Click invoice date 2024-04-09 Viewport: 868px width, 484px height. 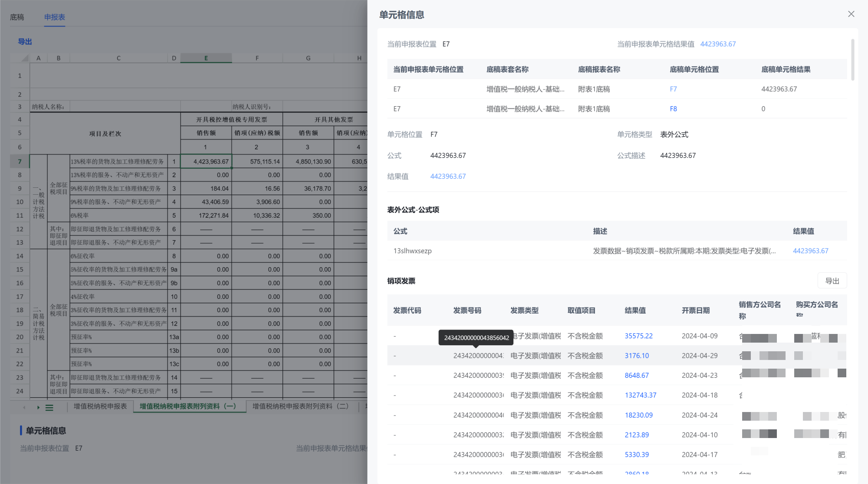coord(700,336)
